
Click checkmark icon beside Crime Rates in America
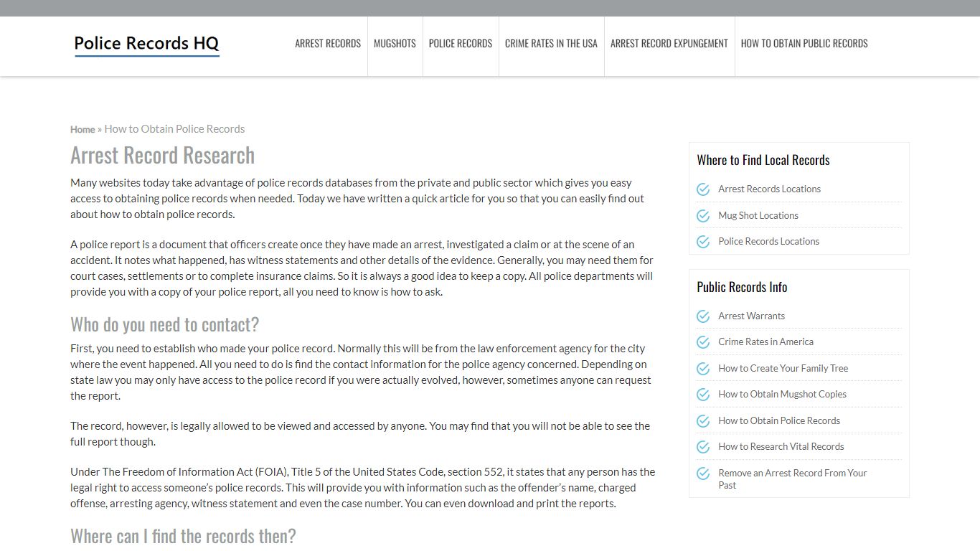coord(703,342)
